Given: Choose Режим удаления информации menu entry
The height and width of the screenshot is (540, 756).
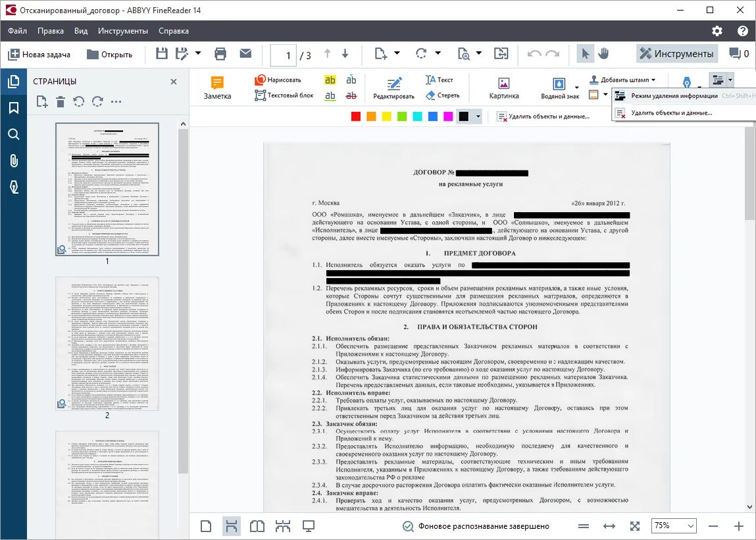Looking at the screenshot, I should click(684, 95).
